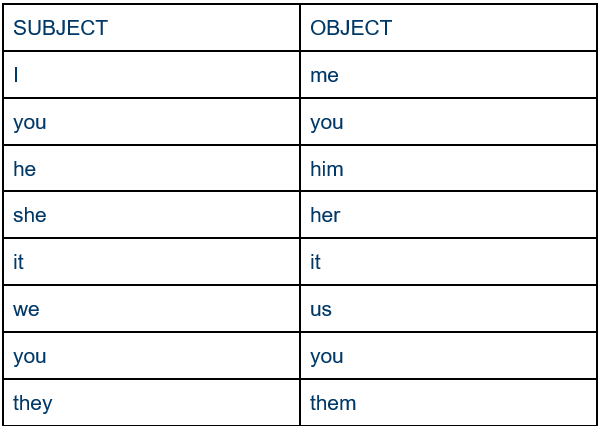The width and height of the screenshot is (600, 429).
Task: Select the object pronoun "me" cell
Action: pyautogui.click(x=448, y=75)
